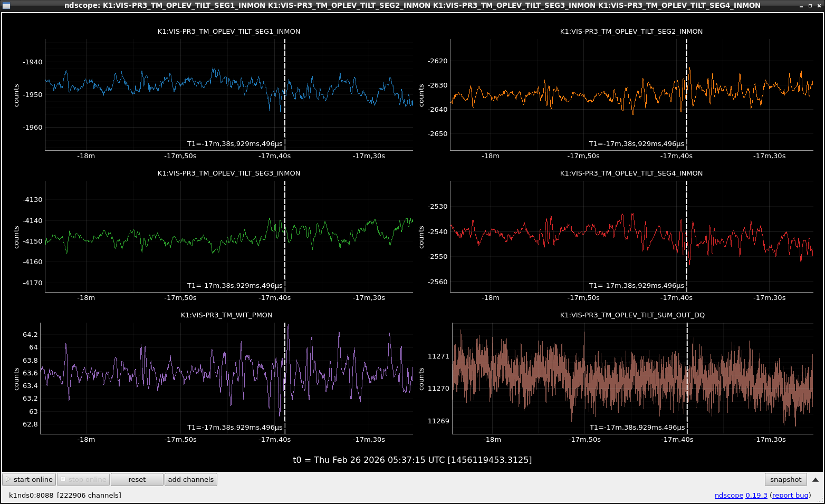The width and height of the screenshot is (825, 504).
Task: Take a snapshot of the scope display
Action: tap(785, 479)
